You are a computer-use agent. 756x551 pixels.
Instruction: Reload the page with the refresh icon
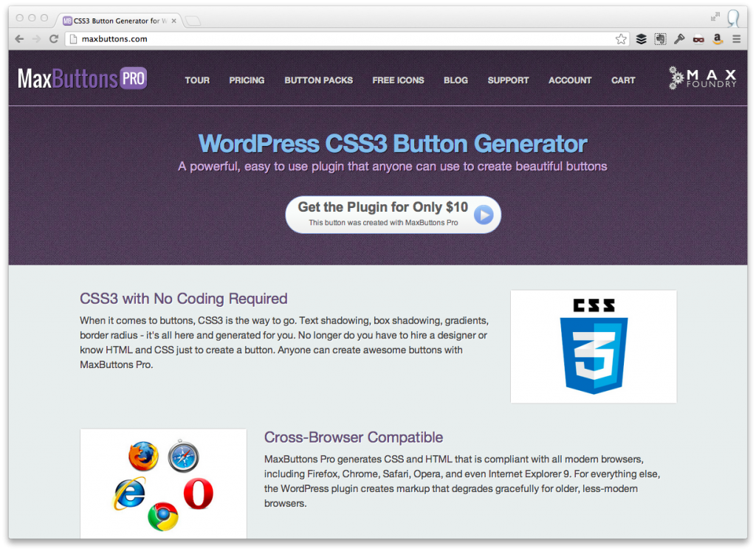(54, 39)
